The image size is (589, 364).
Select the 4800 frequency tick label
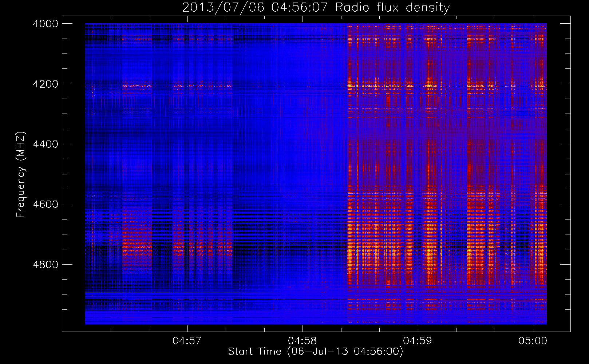[46, 264]
